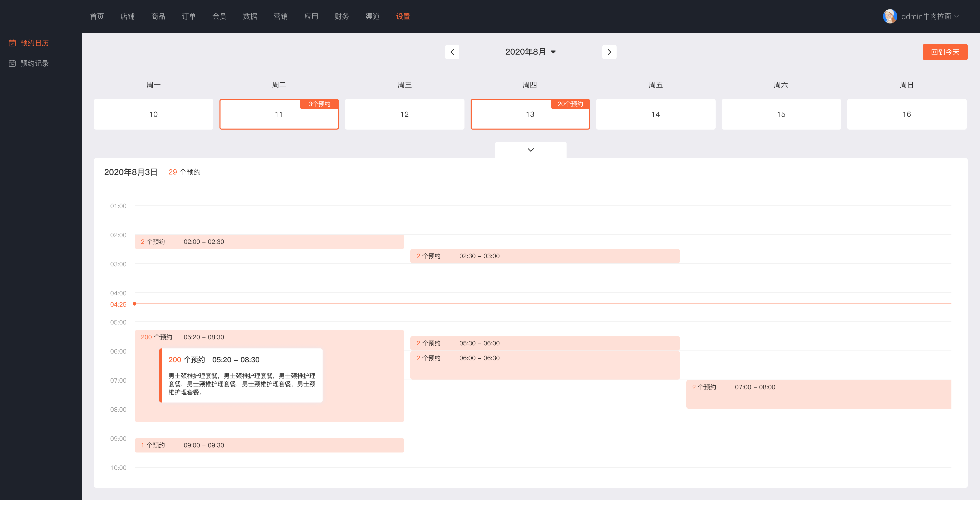Click the 预约日历 calendar sidebar icon
The height and width of the screenshot is (528, 980).
pyautogui.click(x=12, y=43)
